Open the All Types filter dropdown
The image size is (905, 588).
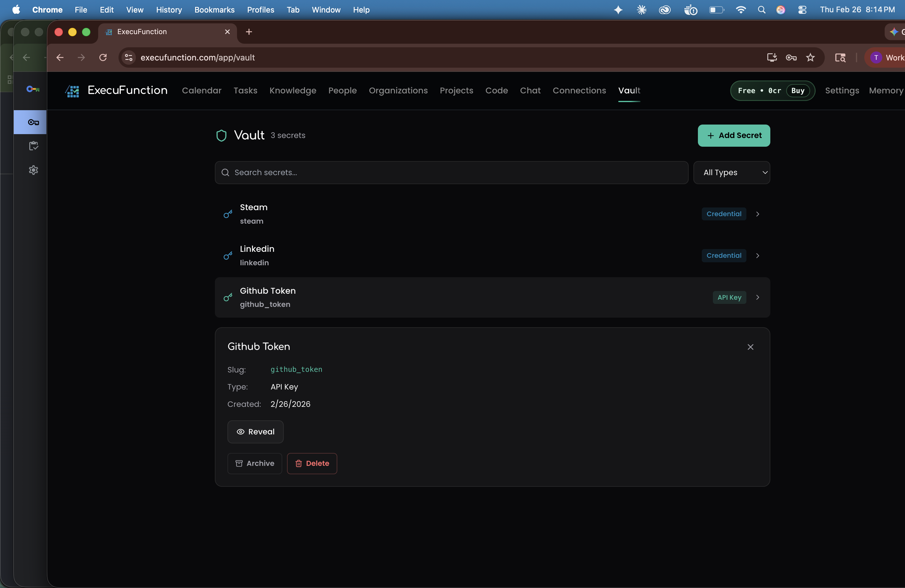732,172
